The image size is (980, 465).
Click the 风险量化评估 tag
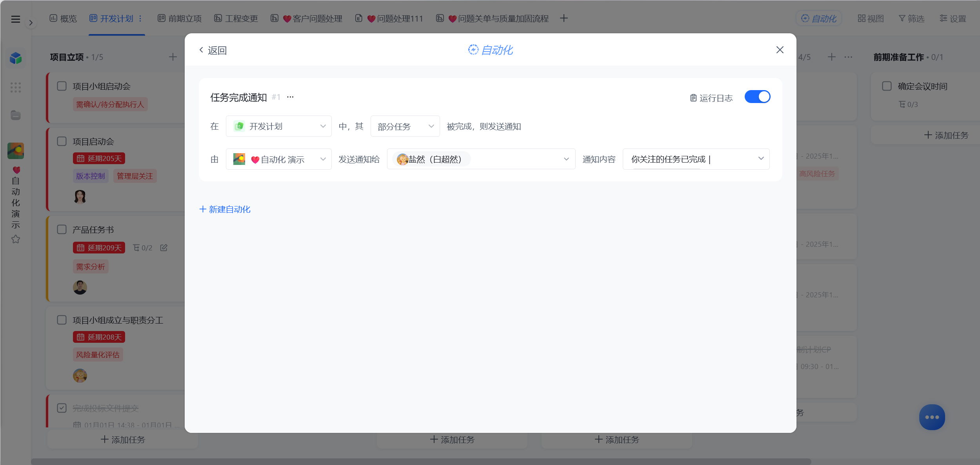(x=98, y=355)
